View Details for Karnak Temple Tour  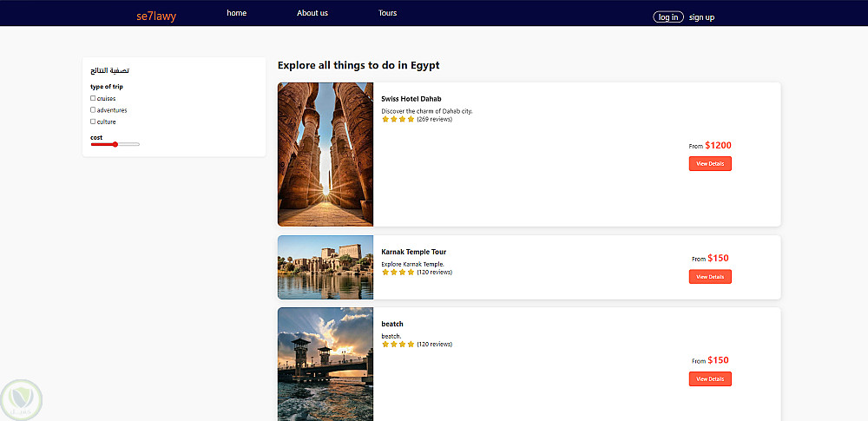710,276
